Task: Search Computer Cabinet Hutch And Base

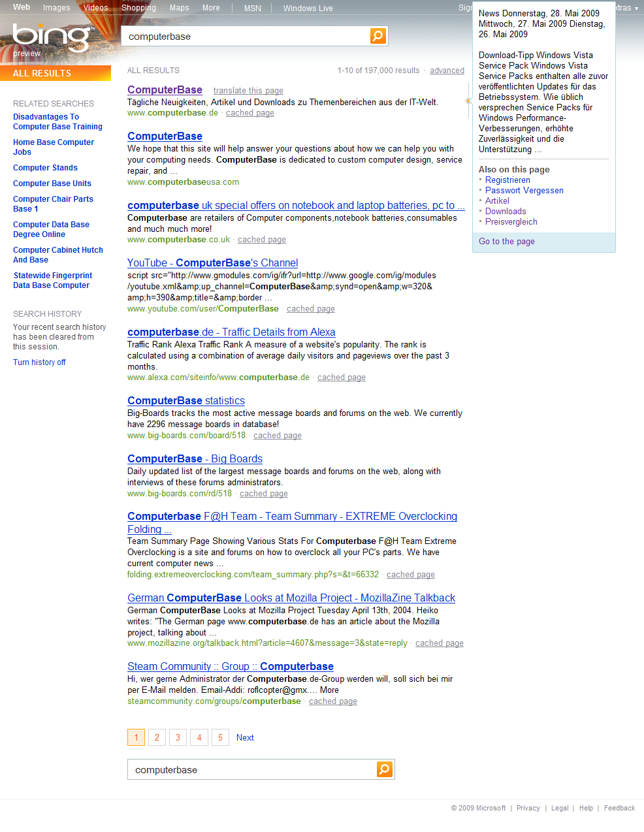Action: pyautogui.click(x=58, y=255)
